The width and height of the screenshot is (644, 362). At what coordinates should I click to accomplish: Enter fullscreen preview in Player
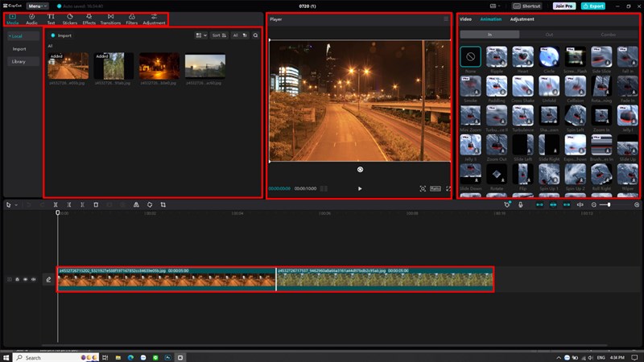coord(448,189)
